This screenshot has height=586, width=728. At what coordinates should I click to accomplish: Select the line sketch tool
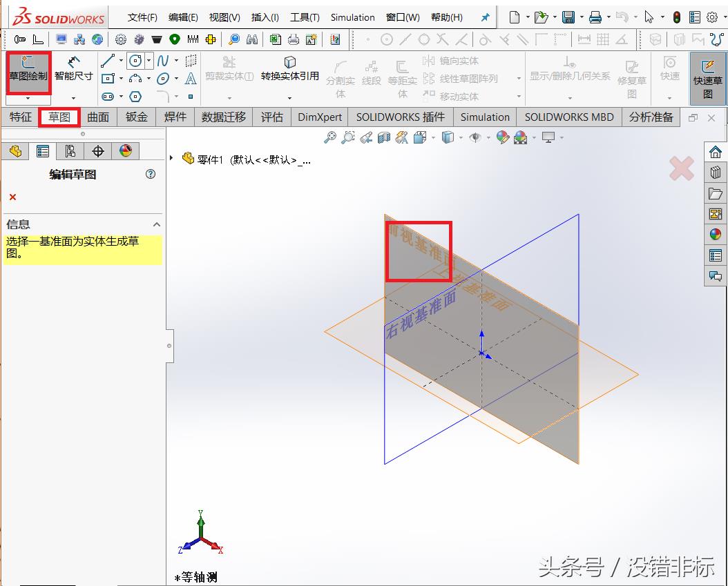point(107,61)
